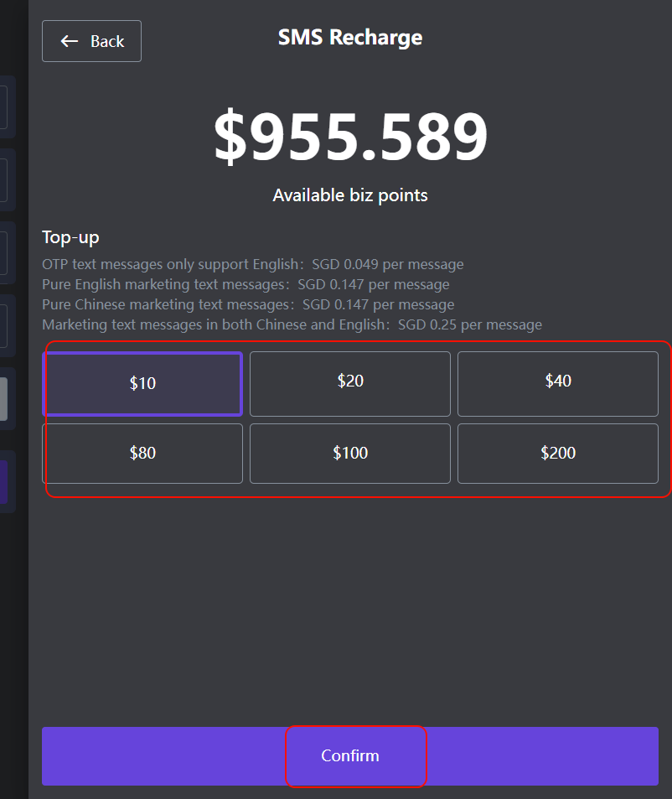Click the left arrow icon in Back

(x=70, y=41)
